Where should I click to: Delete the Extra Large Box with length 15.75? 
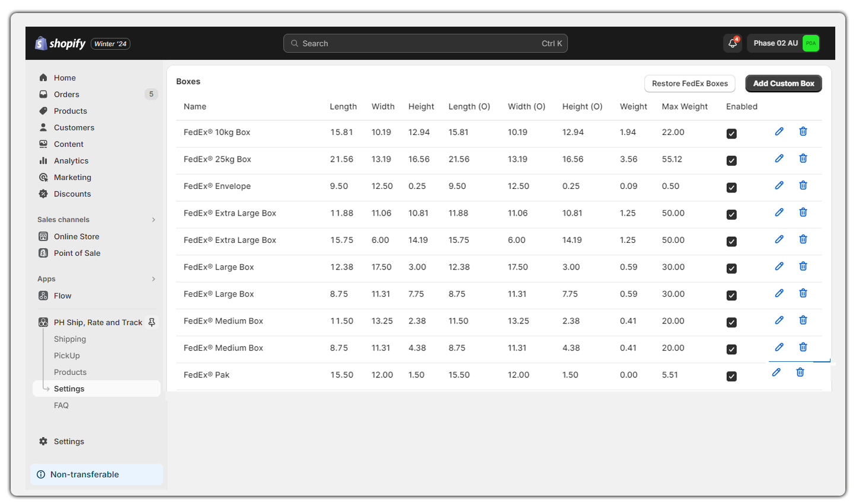(x=803, y=239)
